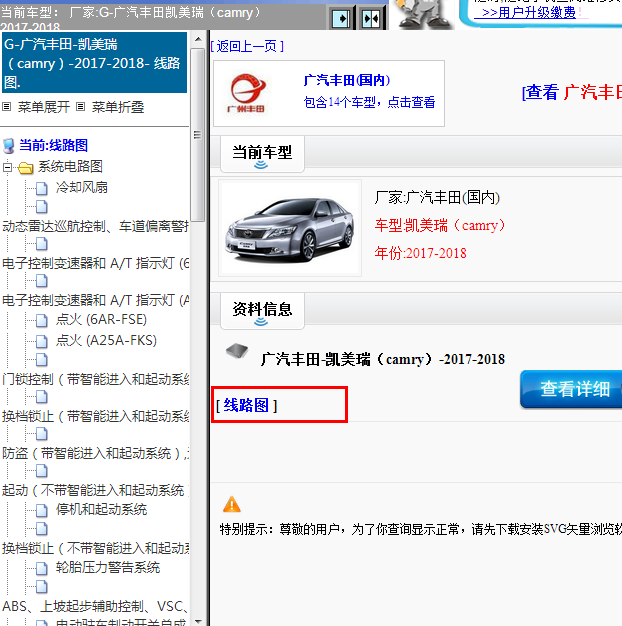The image size is (622, 626).
Task: Open 起动（不带智能进入和起动系统 item
Action: pos(95,490)
